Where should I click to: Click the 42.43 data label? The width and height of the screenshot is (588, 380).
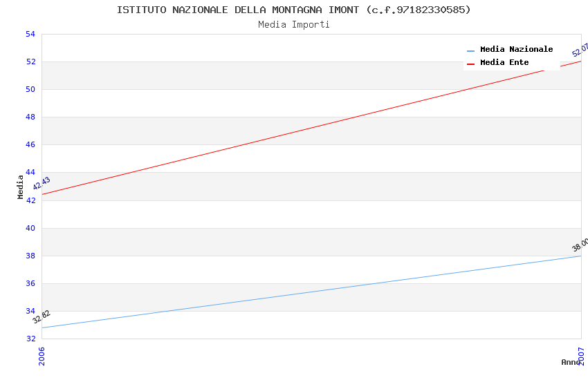(42, 184)
